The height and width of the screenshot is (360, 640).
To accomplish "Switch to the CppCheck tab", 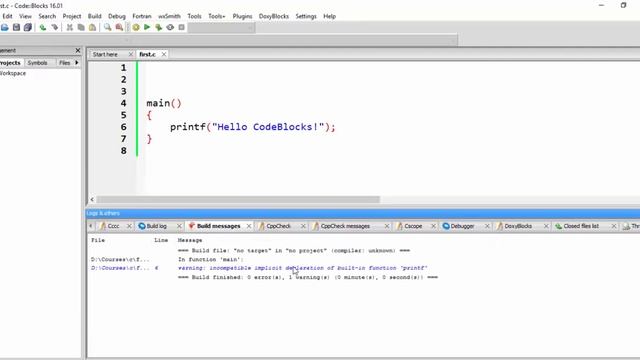I will pyautogui.click(x=278, y=226).
